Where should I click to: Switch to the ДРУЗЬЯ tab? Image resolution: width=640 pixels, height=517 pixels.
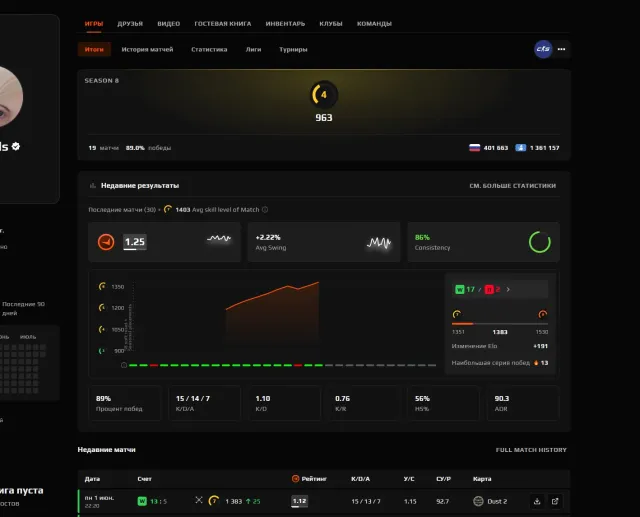[x=130, y=24]
